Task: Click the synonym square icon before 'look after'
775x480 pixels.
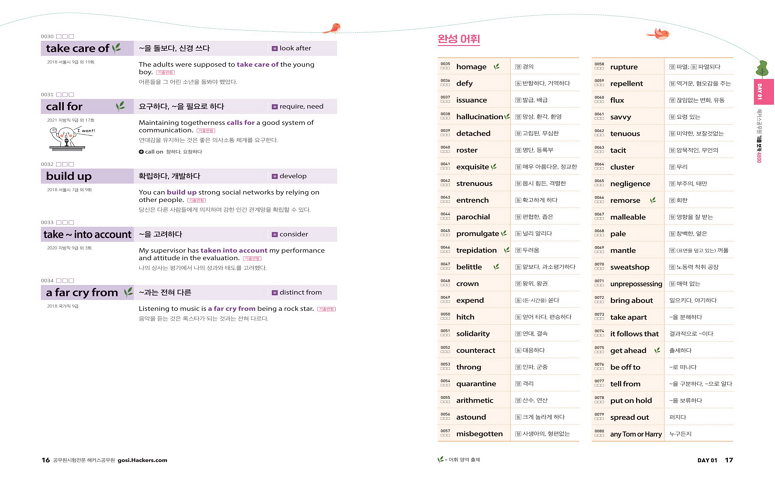Action: pos(274,48)
